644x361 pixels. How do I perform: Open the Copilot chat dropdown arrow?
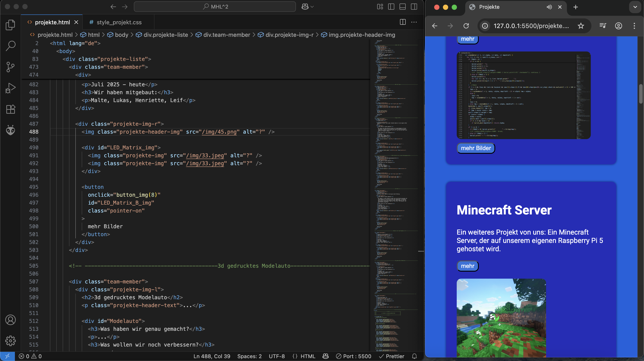tap(312, 7)
